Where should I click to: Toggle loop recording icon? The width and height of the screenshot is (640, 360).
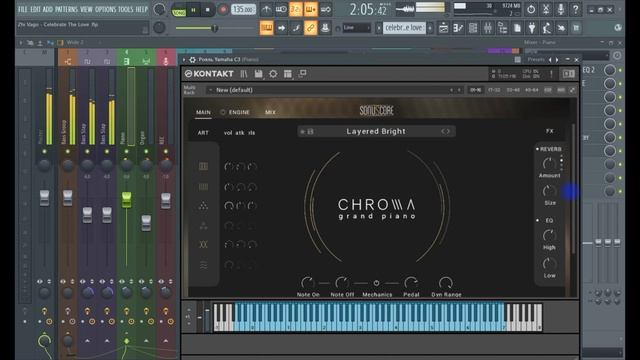pos(325,9)
